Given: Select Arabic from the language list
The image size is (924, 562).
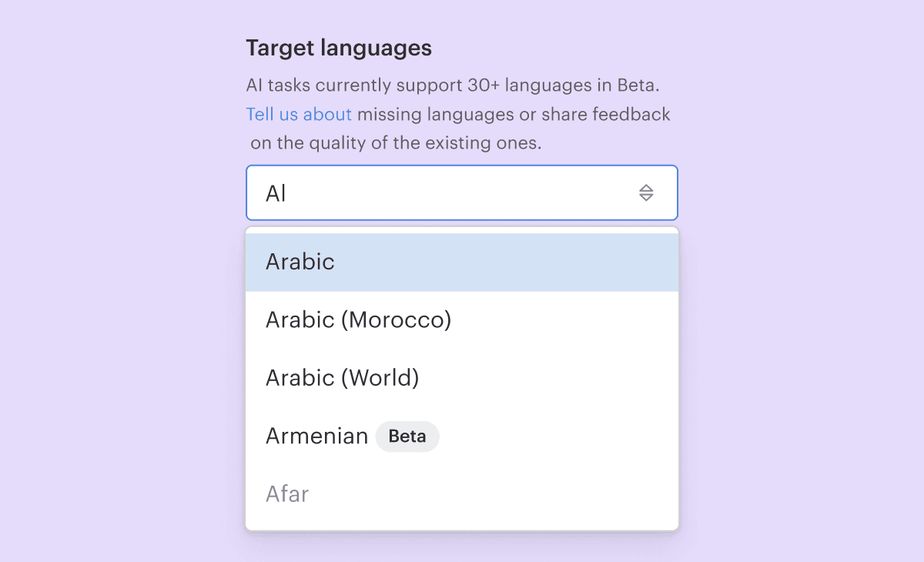Looking at the screenshot, I should click(x=300, y=262).
